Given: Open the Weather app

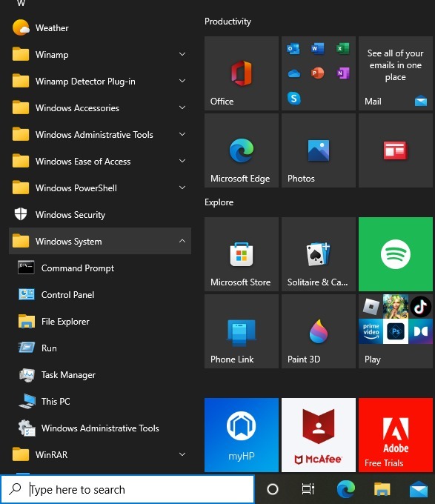Looking at the screenshot, I should point(99,28).
